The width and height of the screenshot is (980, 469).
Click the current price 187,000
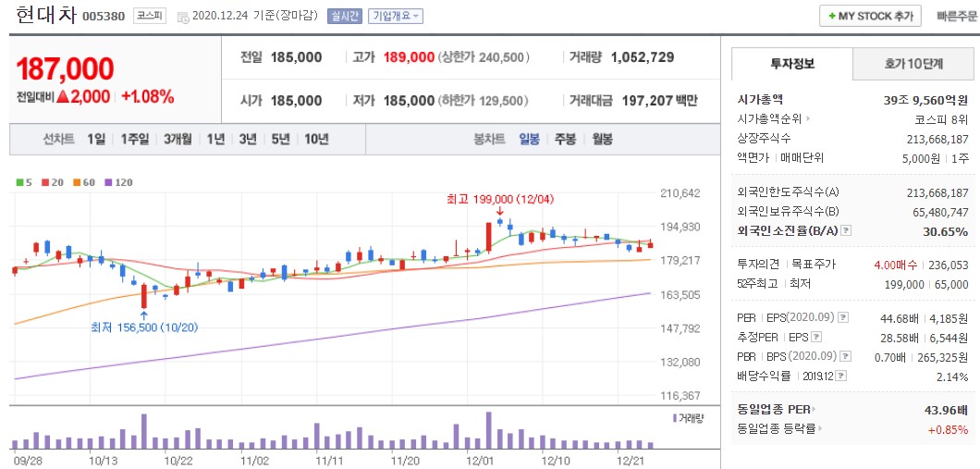point(65,68)
